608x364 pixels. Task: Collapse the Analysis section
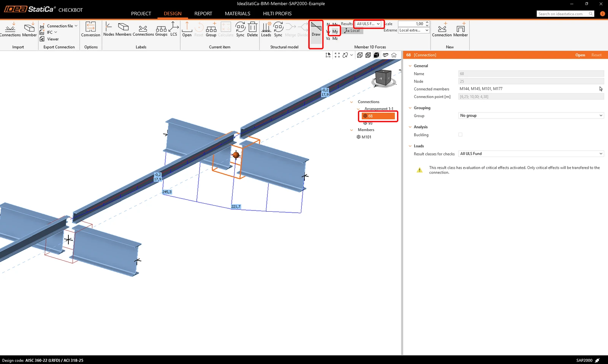point(410,127)
